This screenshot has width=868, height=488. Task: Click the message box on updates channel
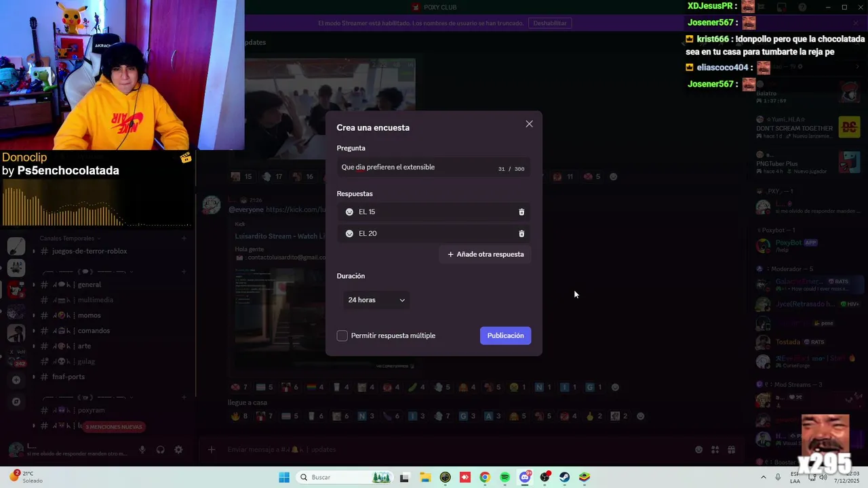pyautogui.click(x=454, y=449)
